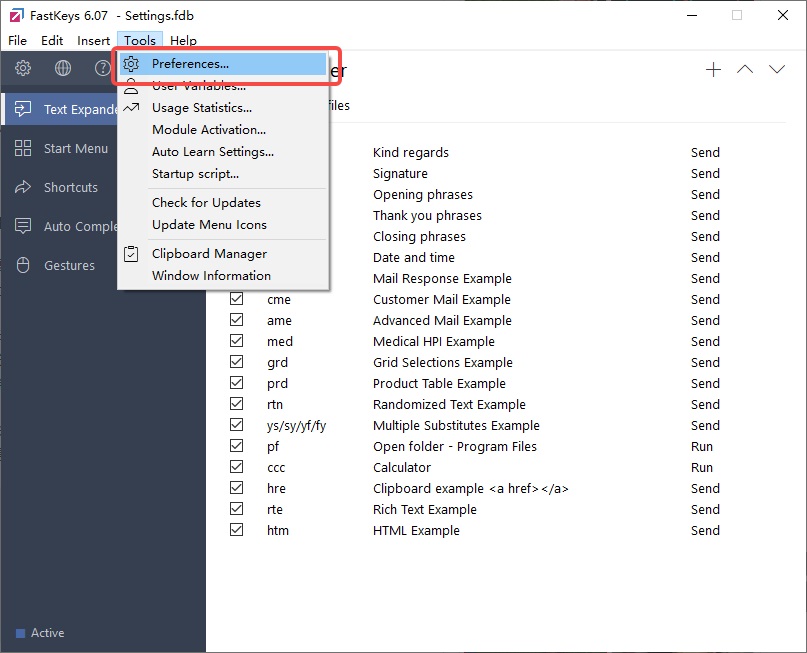Uncheck the cme entry checkbox
Screen dimensions: 807x653
pyautogui.click(x=236, y=298)
